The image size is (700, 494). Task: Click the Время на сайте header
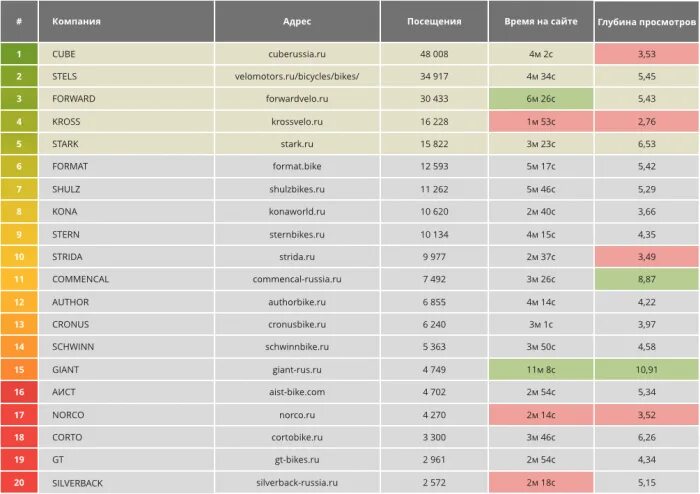(x=540, y=21)
